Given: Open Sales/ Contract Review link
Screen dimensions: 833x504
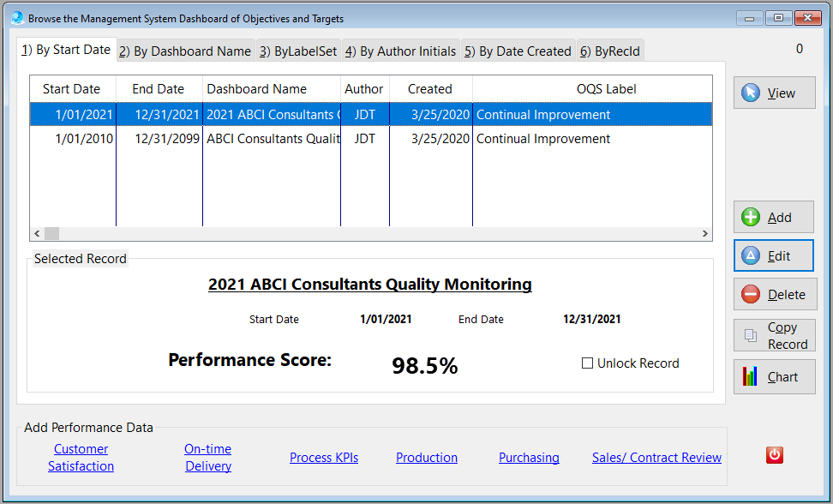Looking at the screenshot, I should click(656, 457).
